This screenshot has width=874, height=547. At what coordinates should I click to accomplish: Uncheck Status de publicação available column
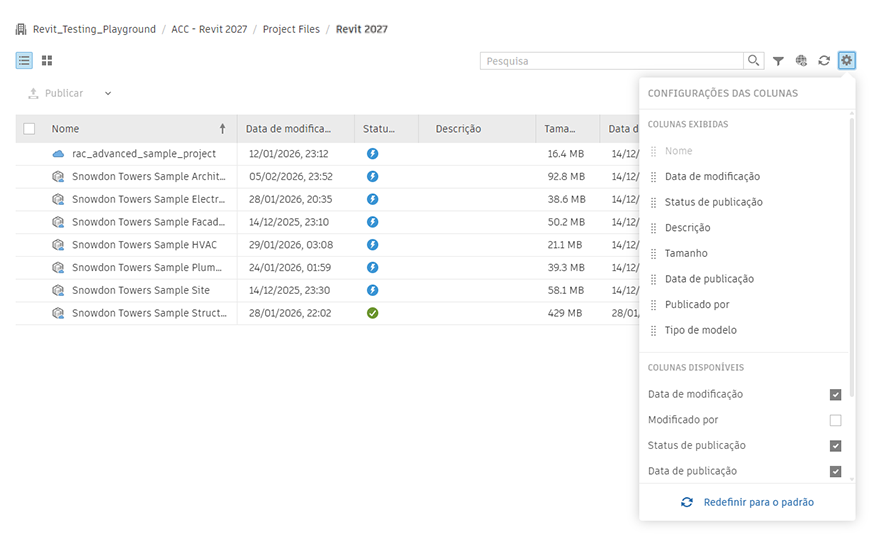point(835,446)
